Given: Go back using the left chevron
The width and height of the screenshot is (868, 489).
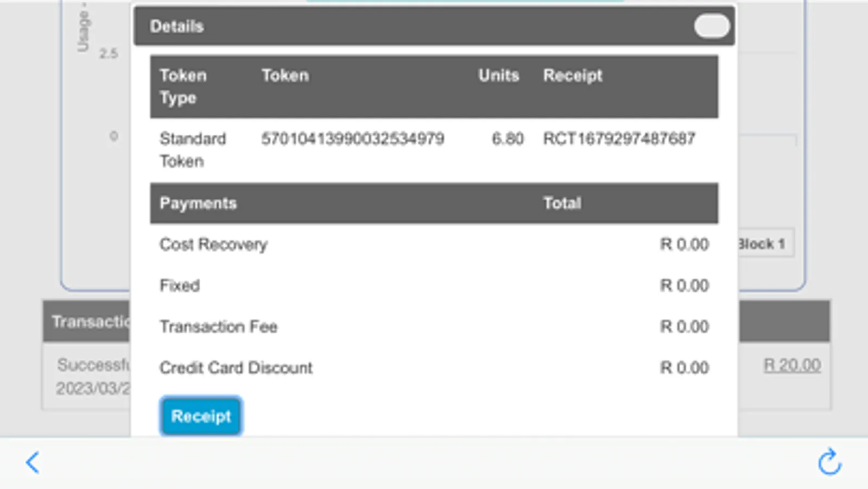Looking at the screenshot, I should coord(33,463).
